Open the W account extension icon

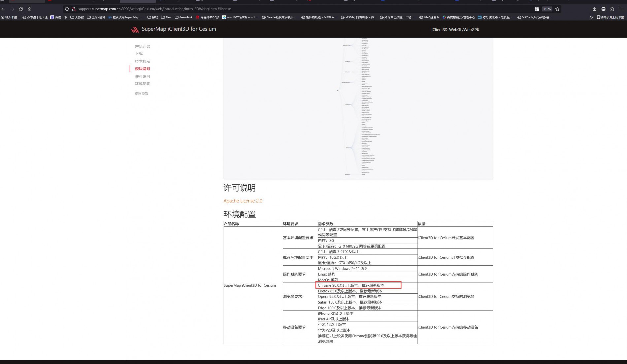click(603, 9)
